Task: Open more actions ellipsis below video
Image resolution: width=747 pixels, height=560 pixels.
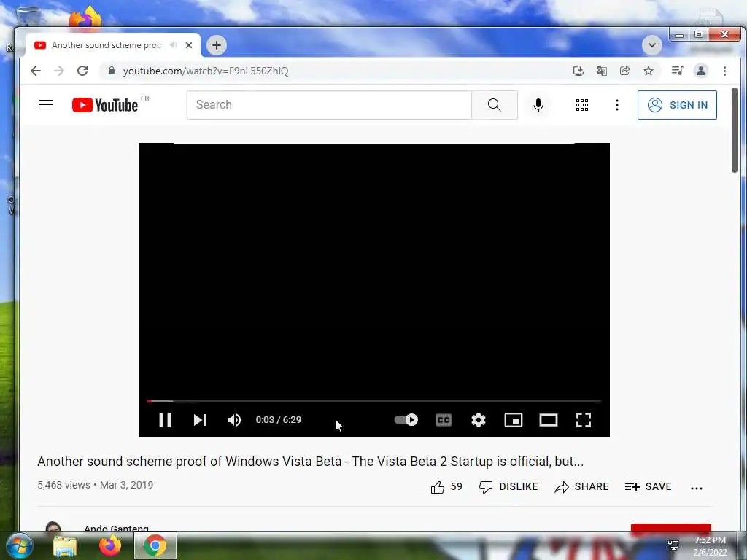Action: [x=697, y=488]
